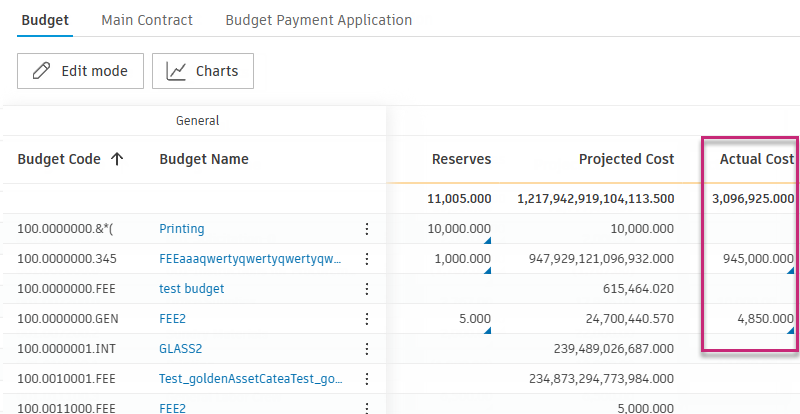
Task: Open the three-dot menu for test budget
Action: tap(366, 289)
